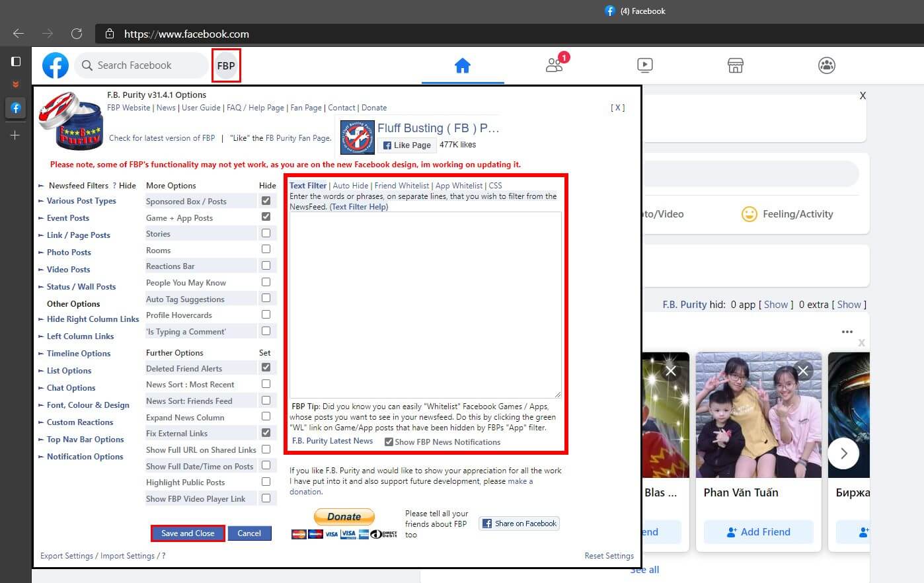This screenshot has height=583, width=924.
Task: Click the Facebook logo icon
Action: [56, 65]
